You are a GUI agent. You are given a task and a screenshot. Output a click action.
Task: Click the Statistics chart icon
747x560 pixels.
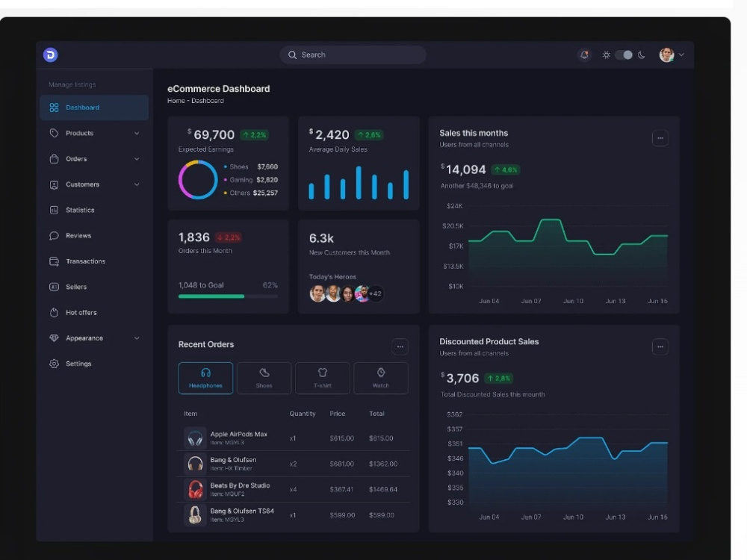[x=54, y=210]
